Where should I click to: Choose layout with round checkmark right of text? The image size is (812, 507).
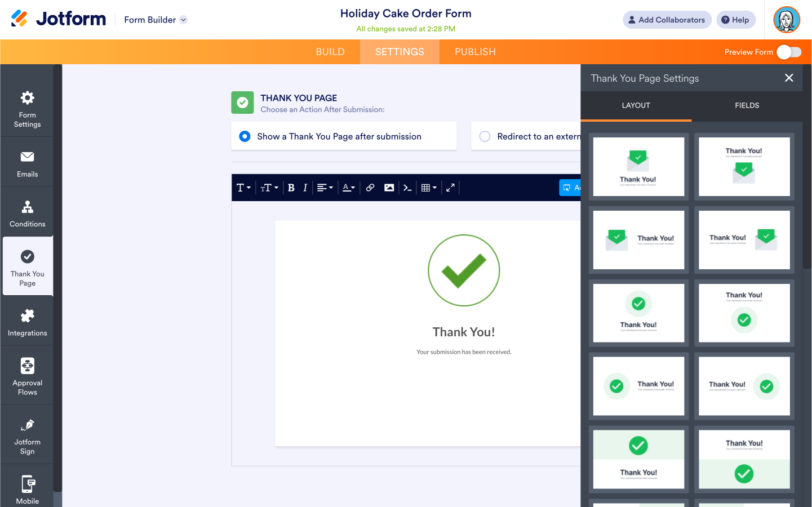(744, 386)
